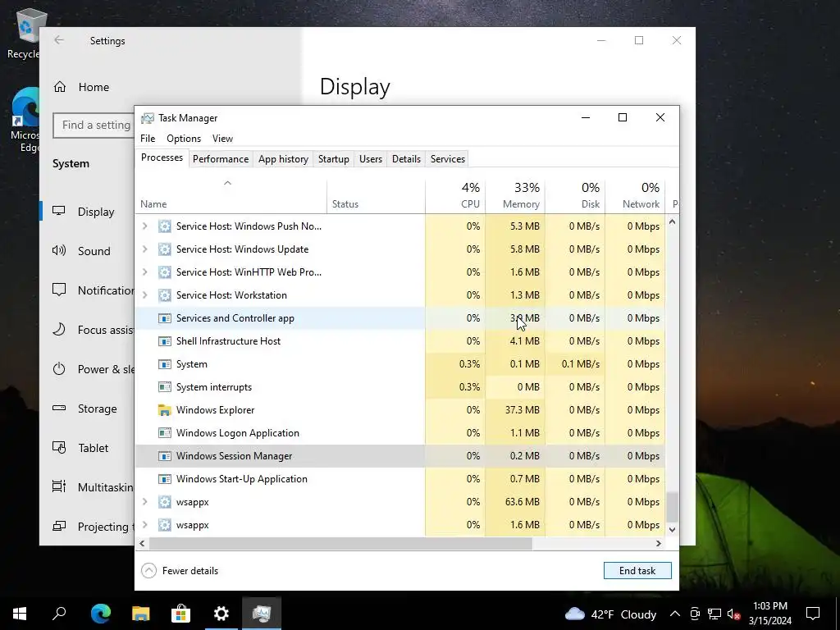Show hidden system tray icons chevron

click(675, 614)
